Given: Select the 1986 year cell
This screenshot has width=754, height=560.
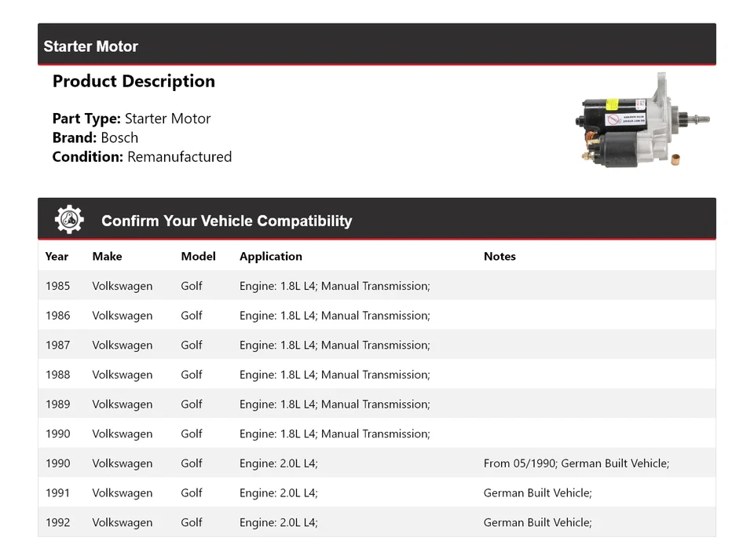Looking at the screenshot, I should click(x=57, y=315).
